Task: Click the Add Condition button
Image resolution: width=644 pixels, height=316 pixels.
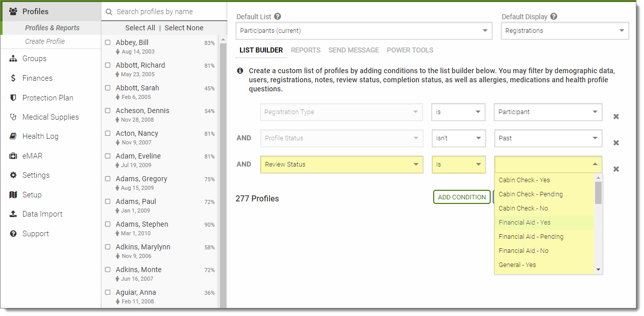Action: click(461, 197)
